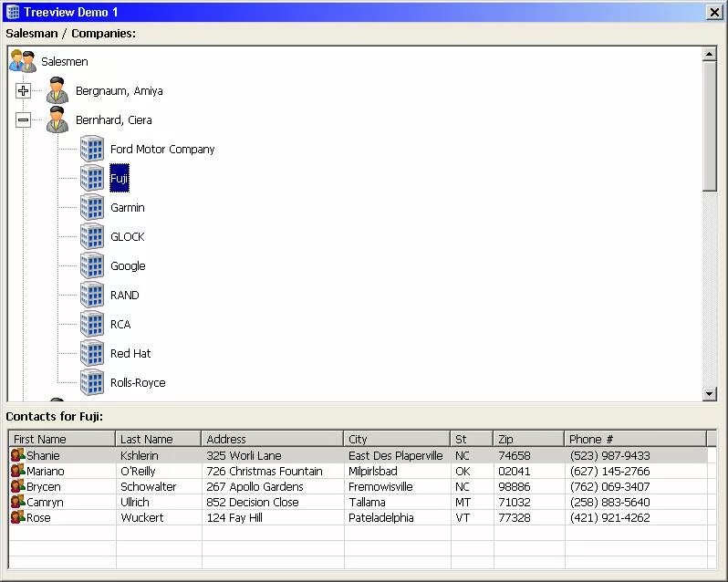728x582 pixels.
Task: Click the person icon beside Bernhard, Ciera
Action: tap(57, 120)
